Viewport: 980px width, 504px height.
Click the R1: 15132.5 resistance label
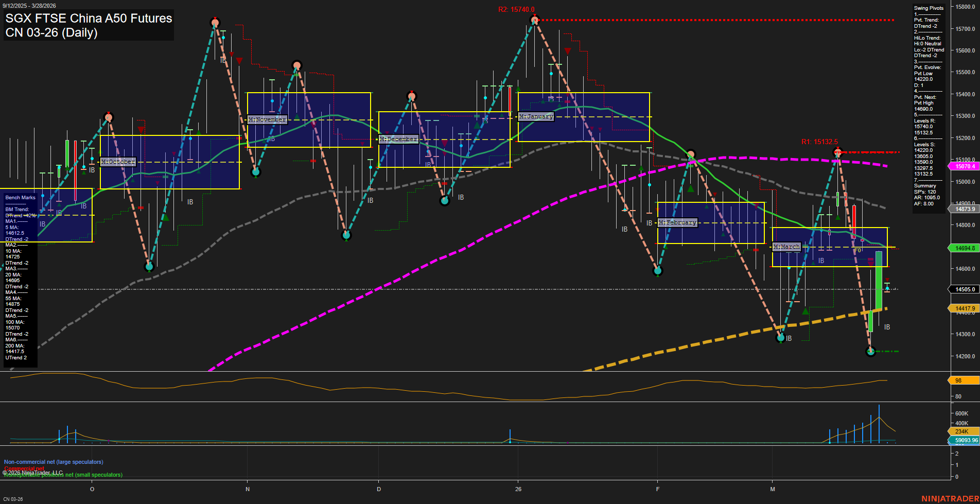(819, 142)
